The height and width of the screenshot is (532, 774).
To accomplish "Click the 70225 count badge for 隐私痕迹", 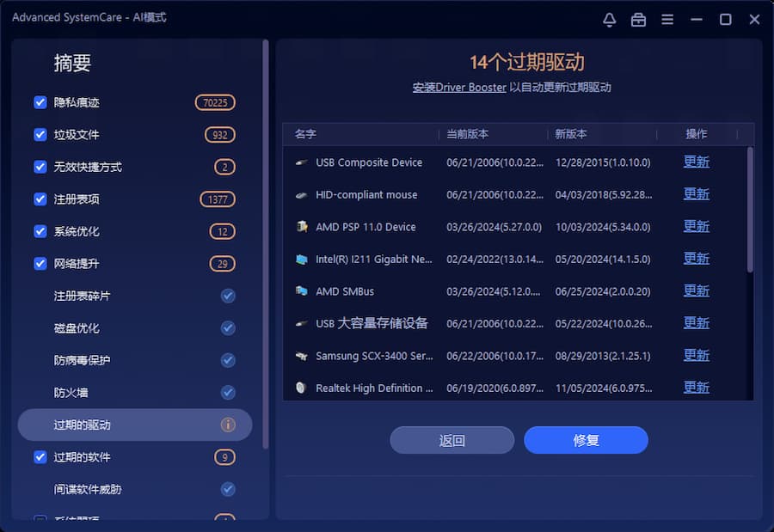I will pyautogui.click(x=215, y=102).
